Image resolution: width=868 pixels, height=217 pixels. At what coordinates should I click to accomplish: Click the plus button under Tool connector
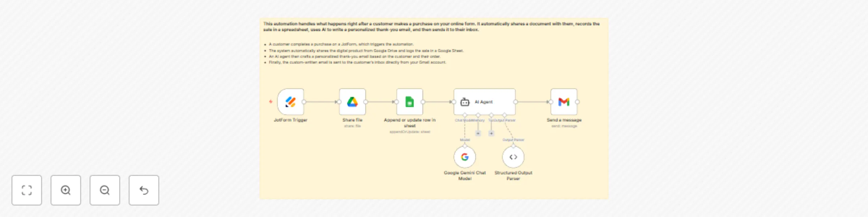[491, 133]
